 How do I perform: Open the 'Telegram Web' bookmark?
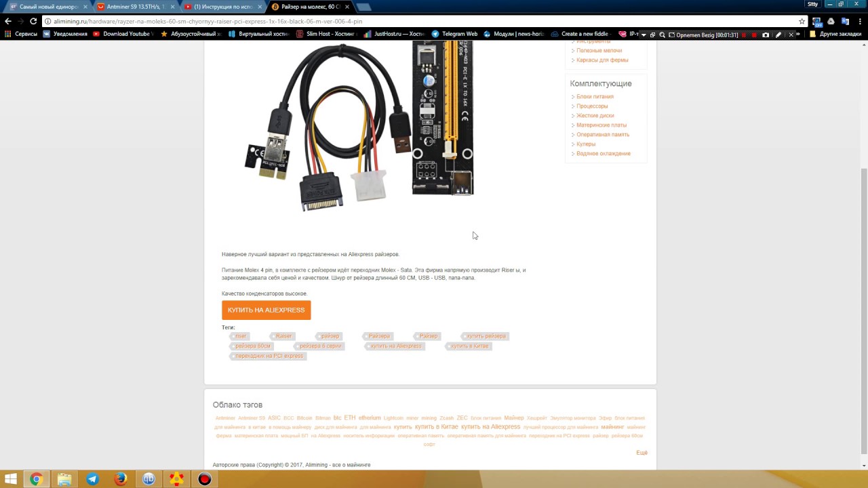click(x=454, y=34)
